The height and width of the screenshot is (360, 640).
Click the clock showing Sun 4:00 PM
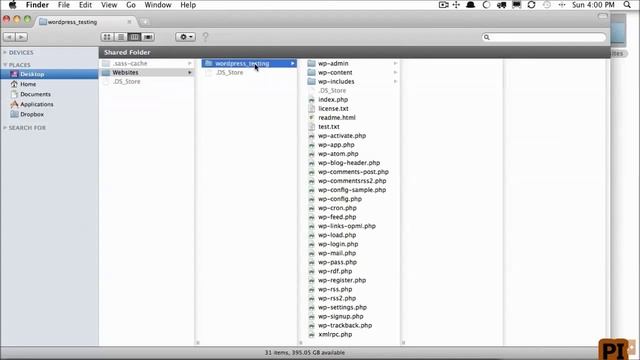pyautogui.click(x=593, y=5)
